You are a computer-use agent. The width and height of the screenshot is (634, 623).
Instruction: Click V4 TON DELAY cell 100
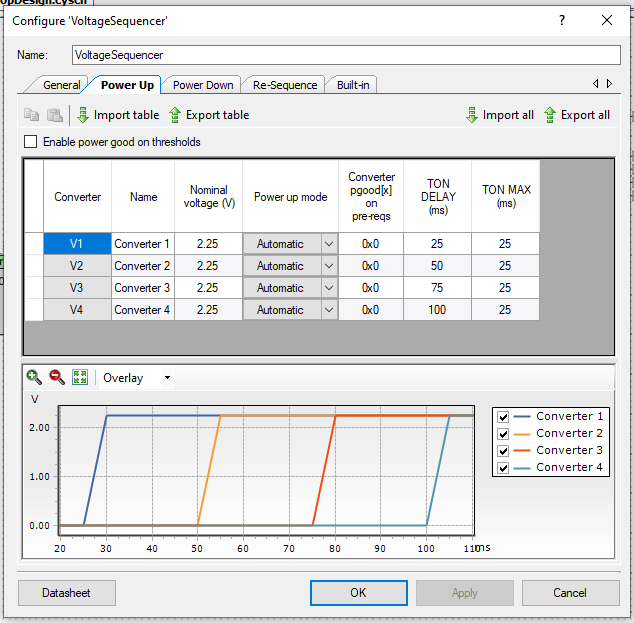click(x=437, y=310)
